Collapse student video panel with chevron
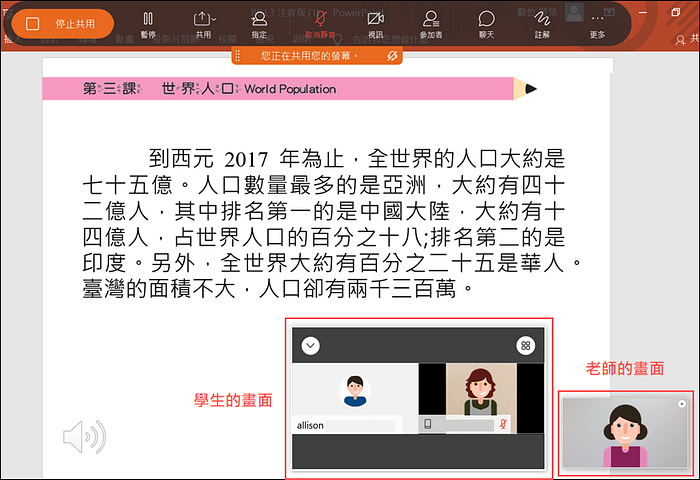Viewport: 700px width, 480px height. 311,346
